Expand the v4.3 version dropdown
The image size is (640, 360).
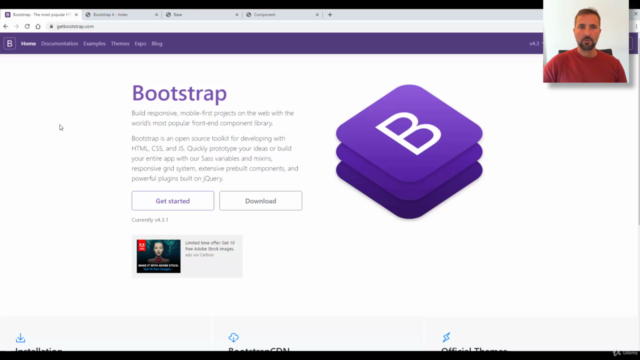(x=536, y=44)
